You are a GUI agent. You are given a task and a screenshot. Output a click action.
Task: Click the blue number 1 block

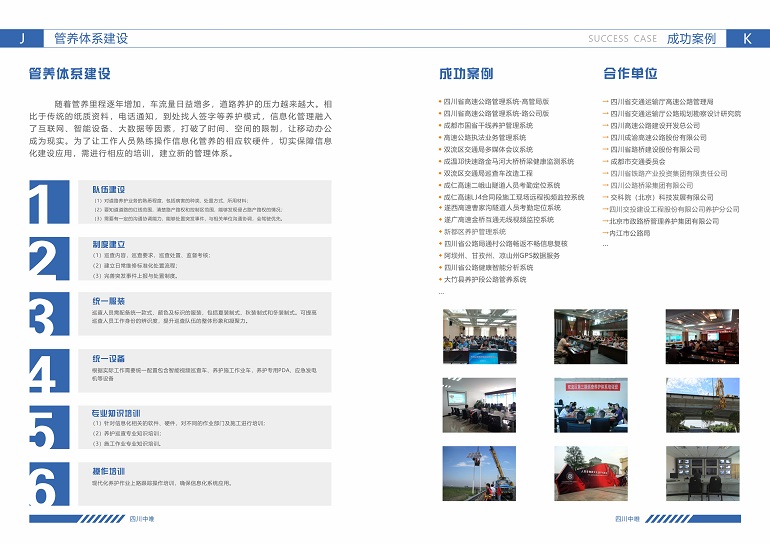[49, 202]
